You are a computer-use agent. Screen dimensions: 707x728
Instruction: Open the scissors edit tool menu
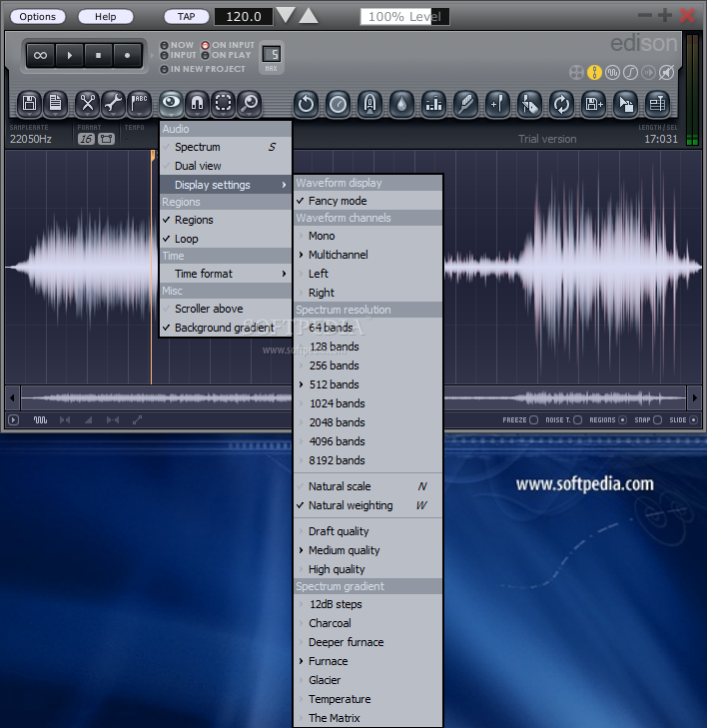(87, 104)
